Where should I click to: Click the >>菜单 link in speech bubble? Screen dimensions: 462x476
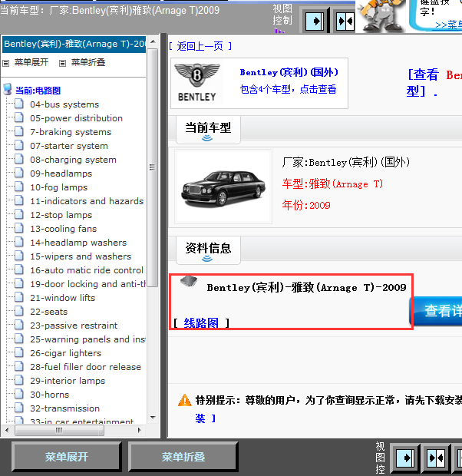(x=448, y=25)
